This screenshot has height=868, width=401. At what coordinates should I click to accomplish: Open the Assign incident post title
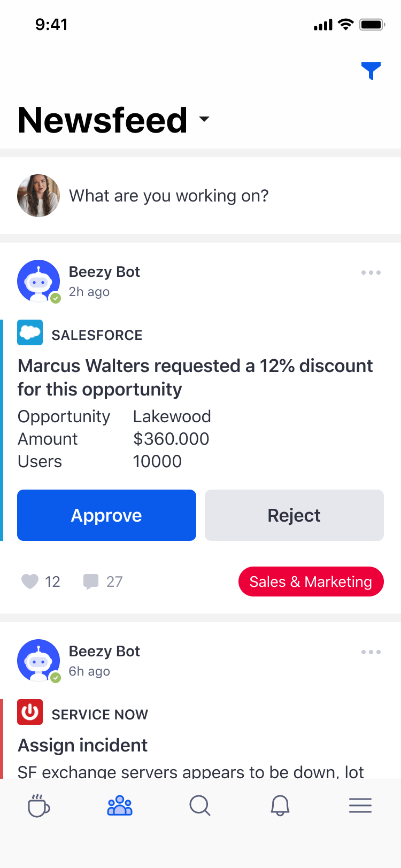coord(83,745)
